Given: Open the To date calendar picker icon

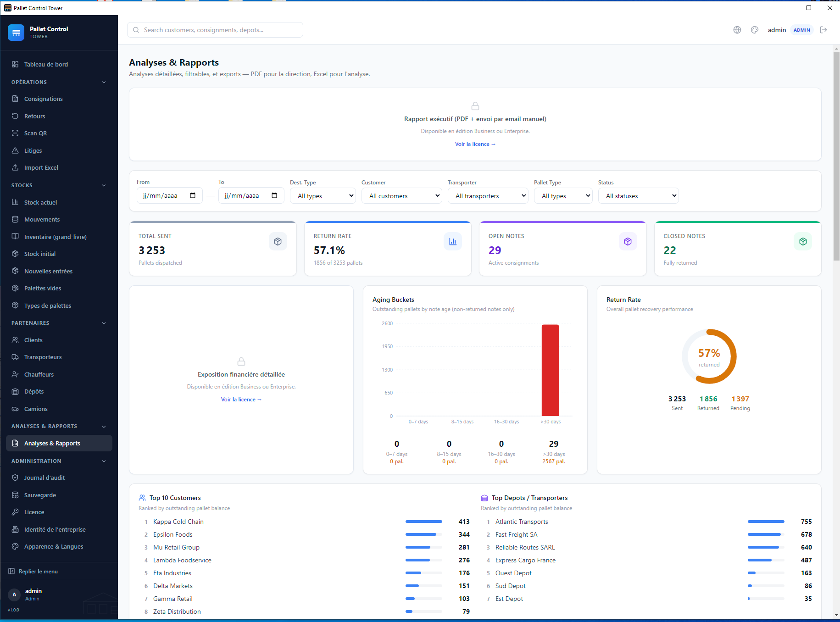Looking at the screenshot, I should click(274, 195).
